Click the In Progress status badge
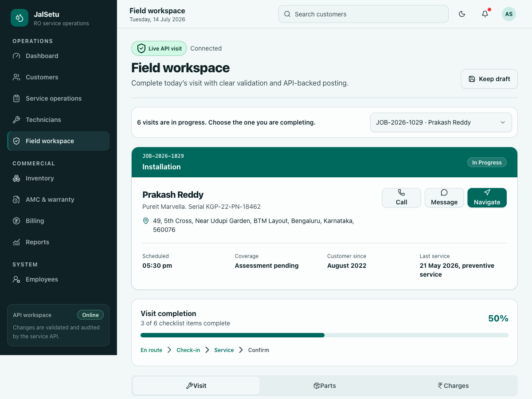The width and height of the screenshot is (532, 399). pos(487,162)
